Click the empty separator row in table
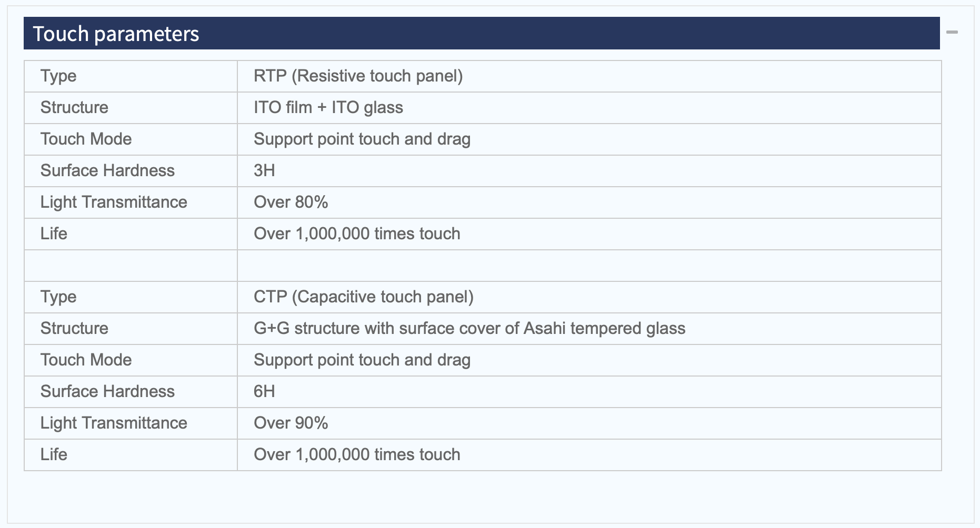This screenshot has height=528, width=980. point(483,266)
